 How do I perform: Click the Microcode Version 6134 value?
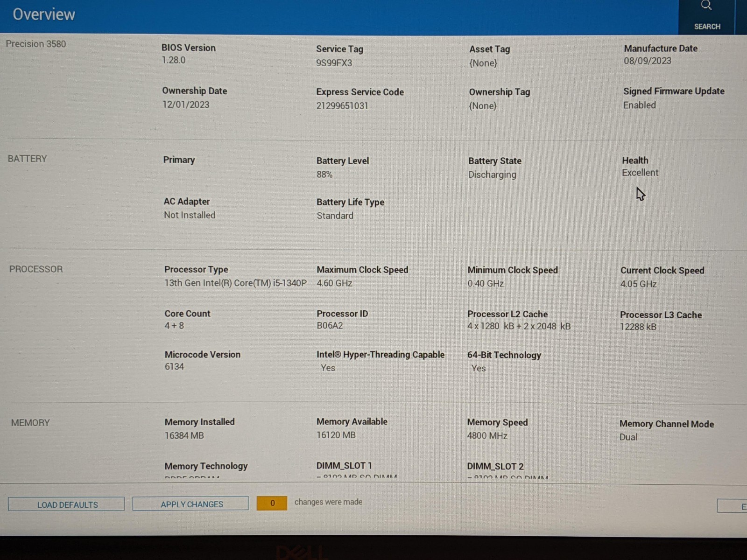pyautogui.click(x=174, y=367)
